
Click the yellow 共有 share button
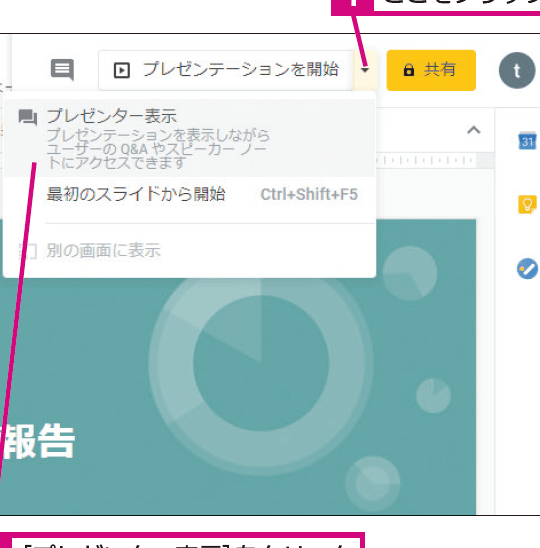pyautogui.click(x=431, y=70)
